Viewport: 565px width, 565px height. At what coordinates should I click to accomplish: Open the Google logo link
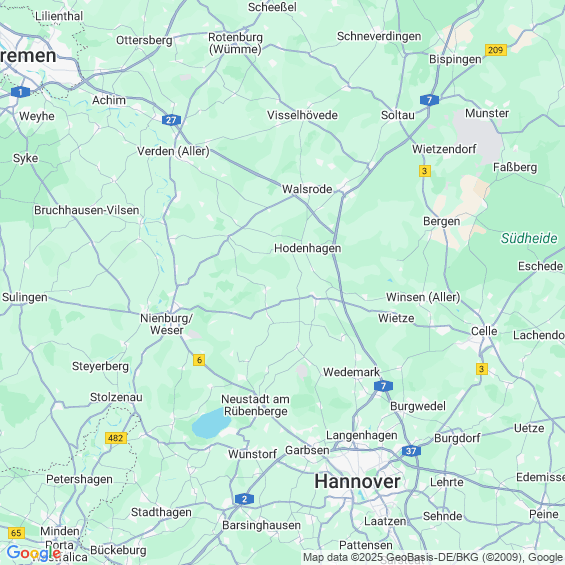(x=33, y=553)
